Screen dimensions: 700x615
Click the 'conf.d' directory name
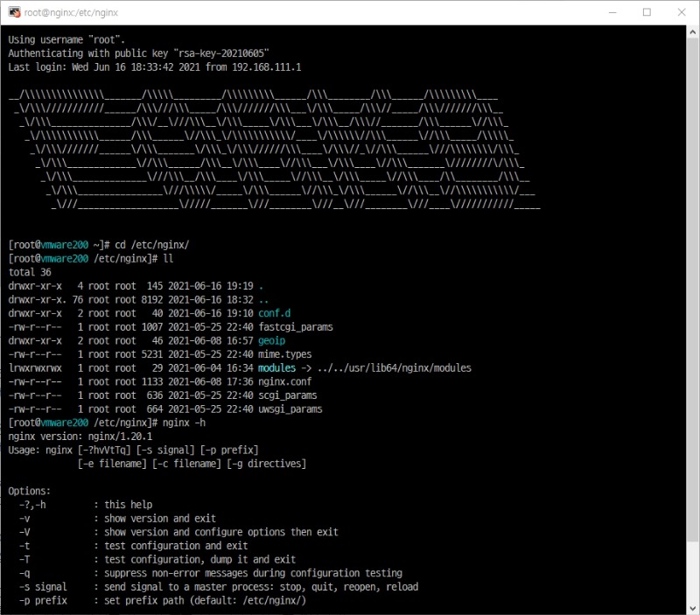274,313
